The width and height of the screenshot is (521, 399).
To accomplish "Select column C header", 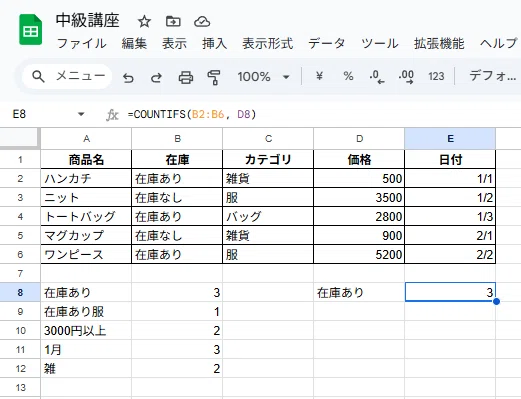I will (x=268, y=139).
